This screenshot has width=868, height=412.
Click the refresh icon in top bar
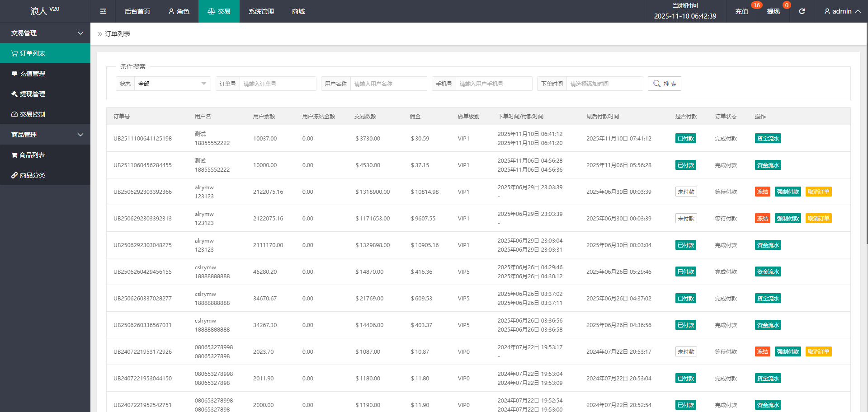coord(802,11)
